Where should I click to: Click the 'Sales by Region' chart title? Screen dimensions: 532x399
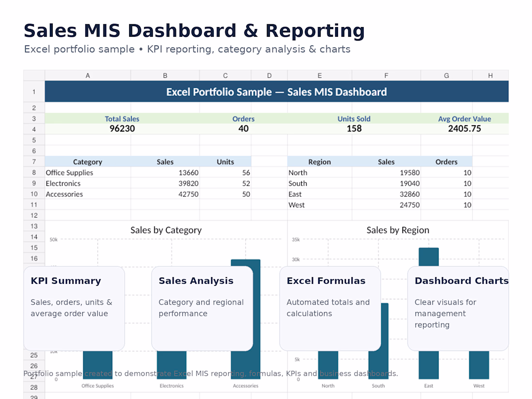click(398, 230)
